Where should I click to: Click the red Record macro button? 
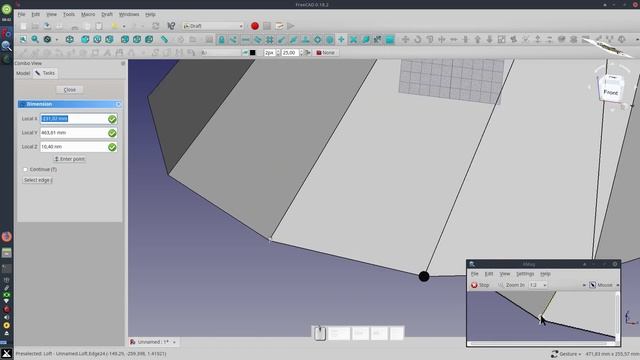click(x=255, y=26)
